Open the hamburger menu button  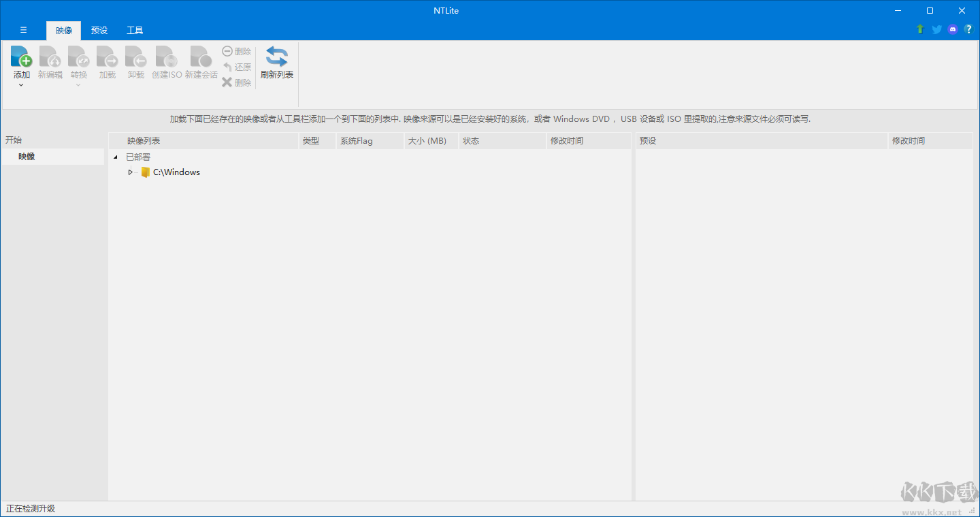pyautogui.click(x=23, y=30)
